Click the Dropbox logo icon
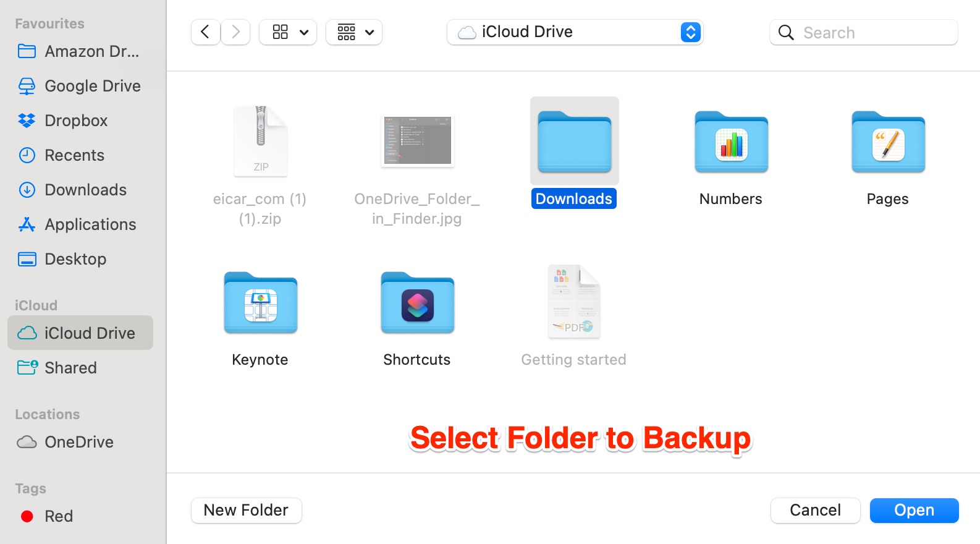This screenshot has height=544, width=980. click(x=27, y=121)
